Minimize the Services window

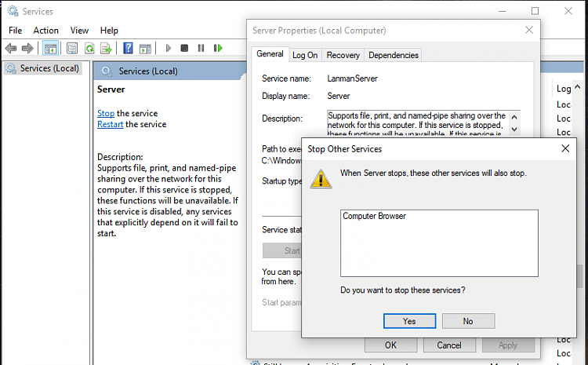click(x=502, y=11)
